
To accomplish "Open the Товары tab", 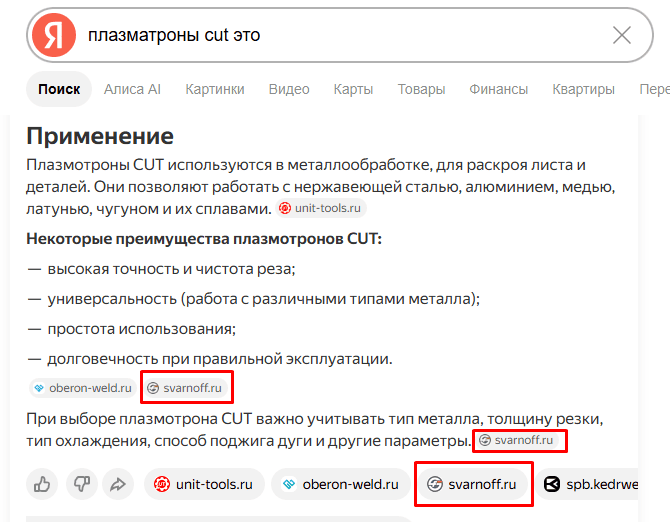I will click(x=421, y=89).
